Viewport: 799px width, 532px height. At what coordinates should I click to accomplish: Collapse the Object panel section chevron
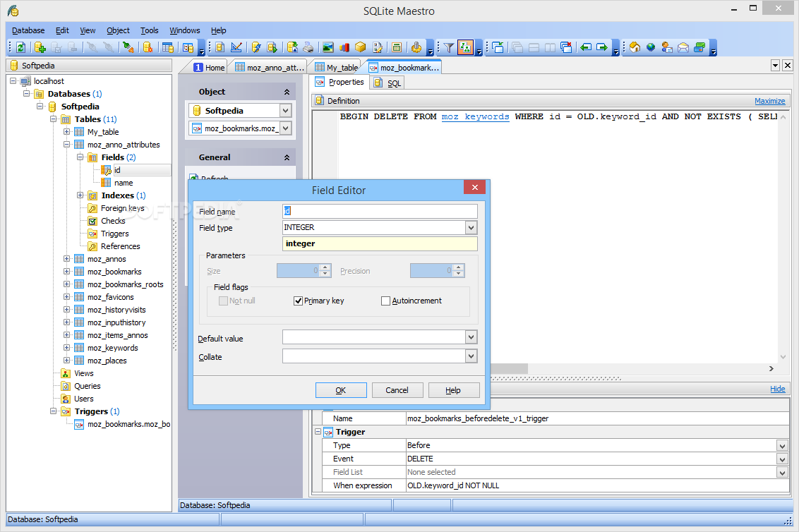click(x=287, y=92)
